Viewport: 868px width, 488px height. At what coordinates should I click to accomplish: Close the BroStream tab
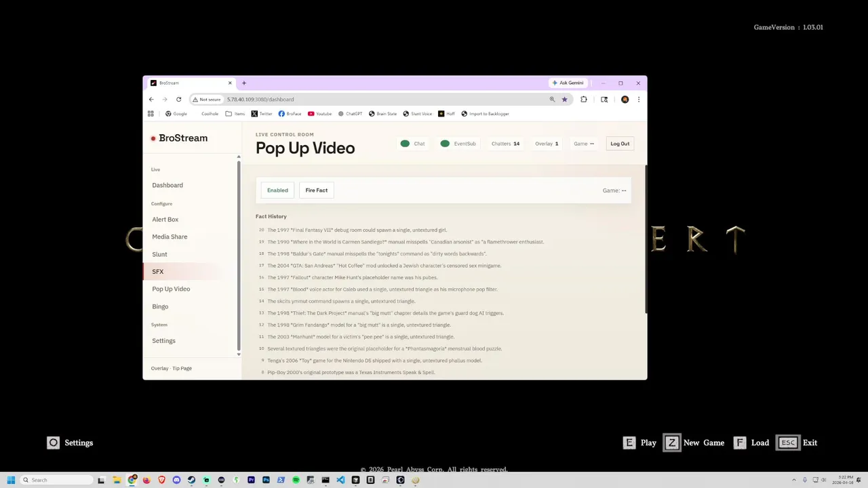coord(230,83)
